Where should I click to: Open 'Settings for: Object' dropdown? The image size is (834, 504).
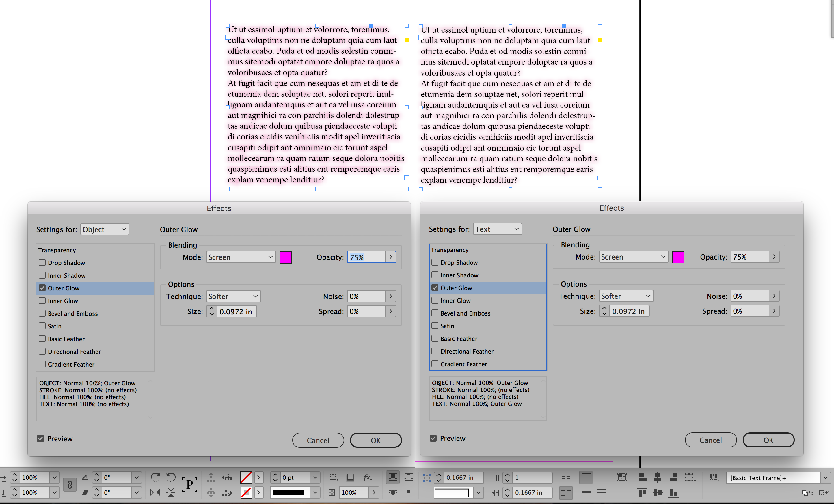tap(105, 229)
